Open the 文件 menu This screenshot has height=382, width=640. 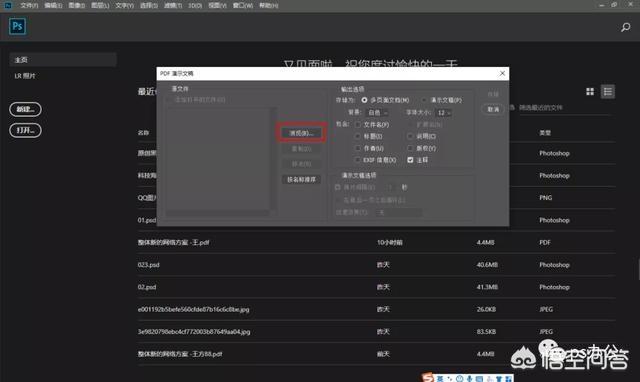click(x=29, y=6)
